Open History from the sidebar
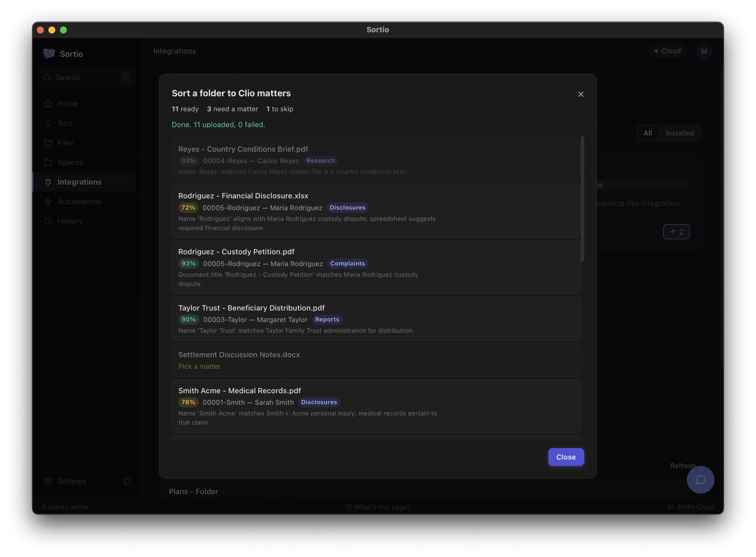 pos(84,221)
